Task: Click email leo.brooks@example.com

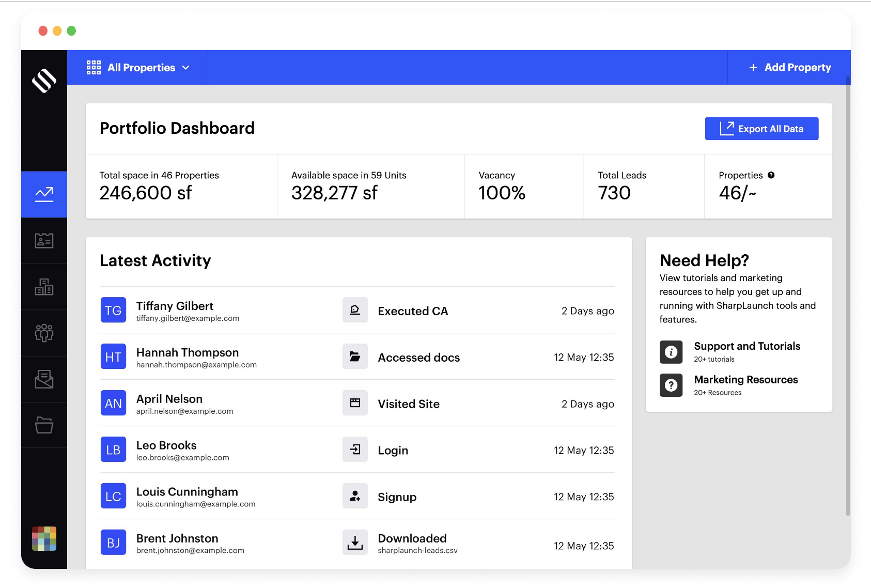Action: coord(182,458)
